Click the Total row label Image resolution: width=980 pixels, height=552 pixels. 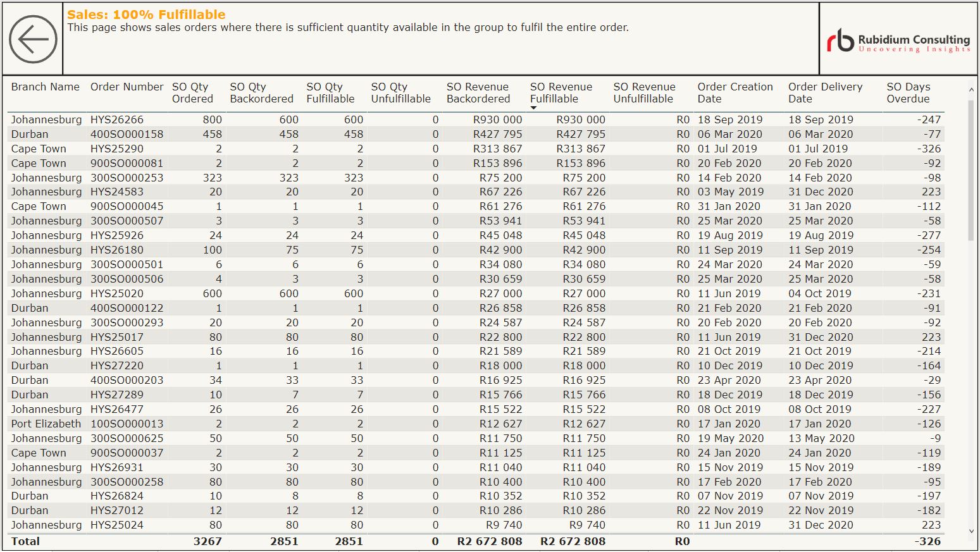(25, 541)
